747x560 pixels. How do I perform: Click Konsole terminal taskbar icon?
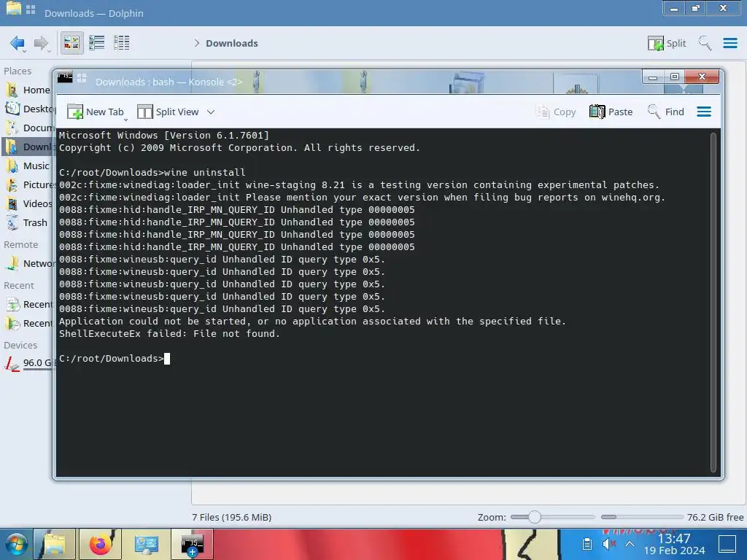pos(192,544)
